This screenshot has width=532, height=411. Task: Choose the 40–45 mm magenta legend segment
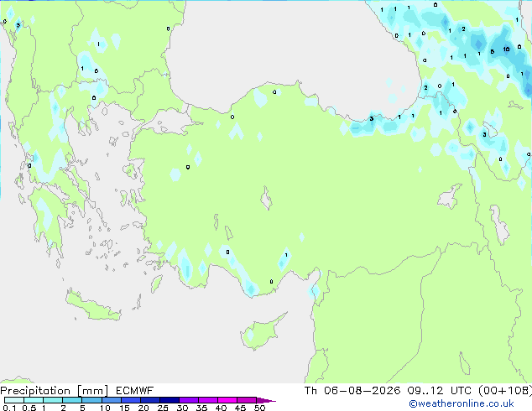227,400
